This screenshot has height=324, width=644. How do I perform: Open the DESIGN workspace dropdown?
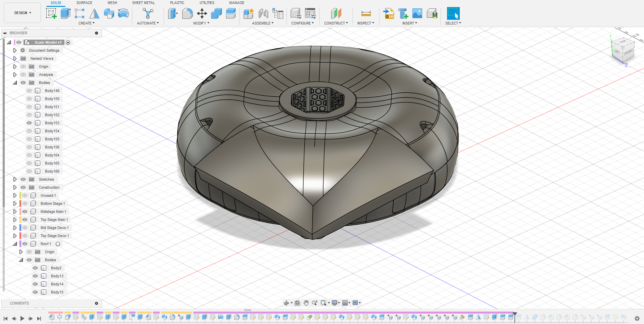[x=22, y=13]
